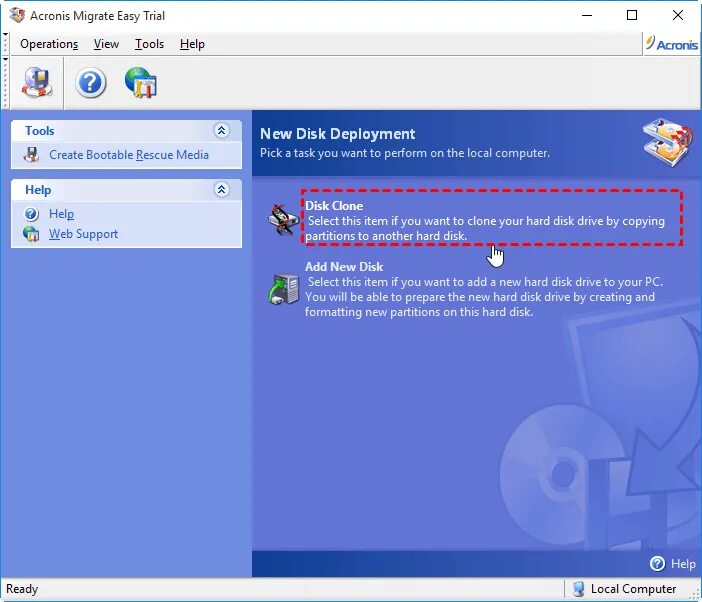Click the Add New Disk server icon

[x=283, y=289]
